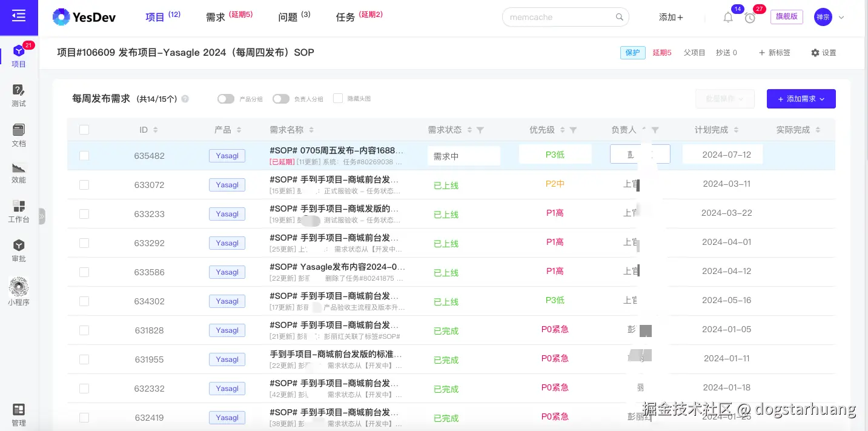
Task: Click the search magnifier icon
Action: click(x=619, y=17)
